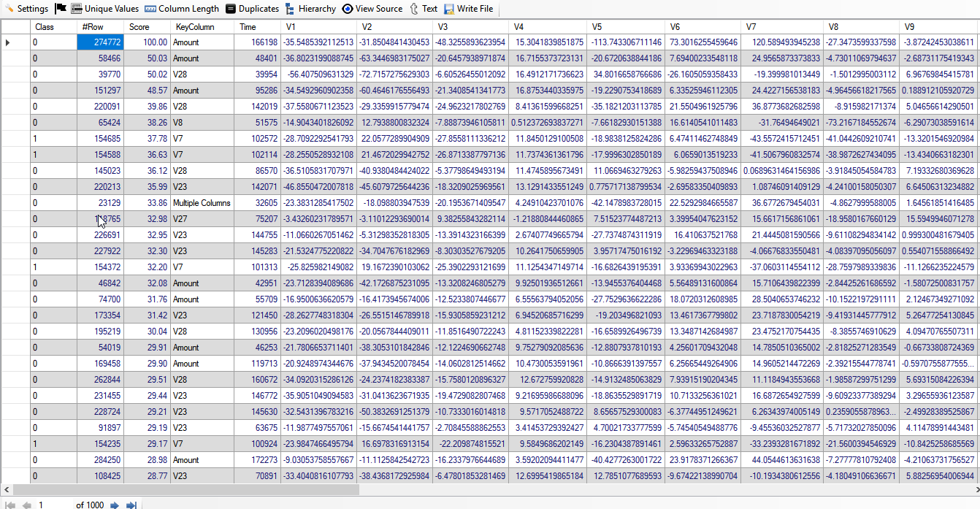Select the Class column header
980x509 pixels.
(x=53, y=27)
